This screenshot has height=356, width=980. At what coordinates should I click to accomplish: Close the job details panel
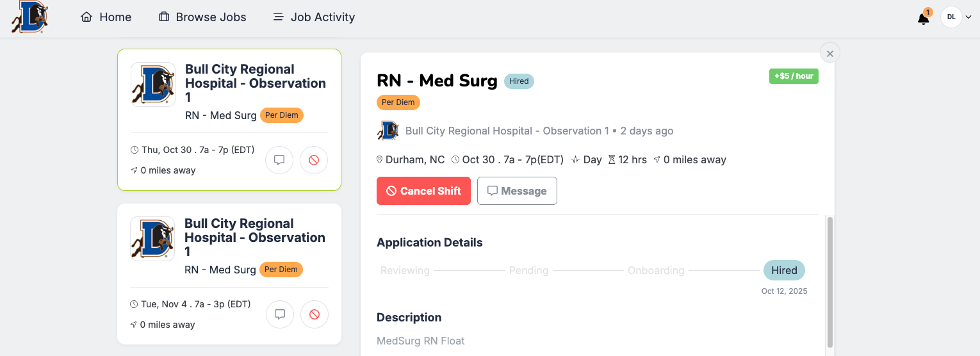point(830,54)
